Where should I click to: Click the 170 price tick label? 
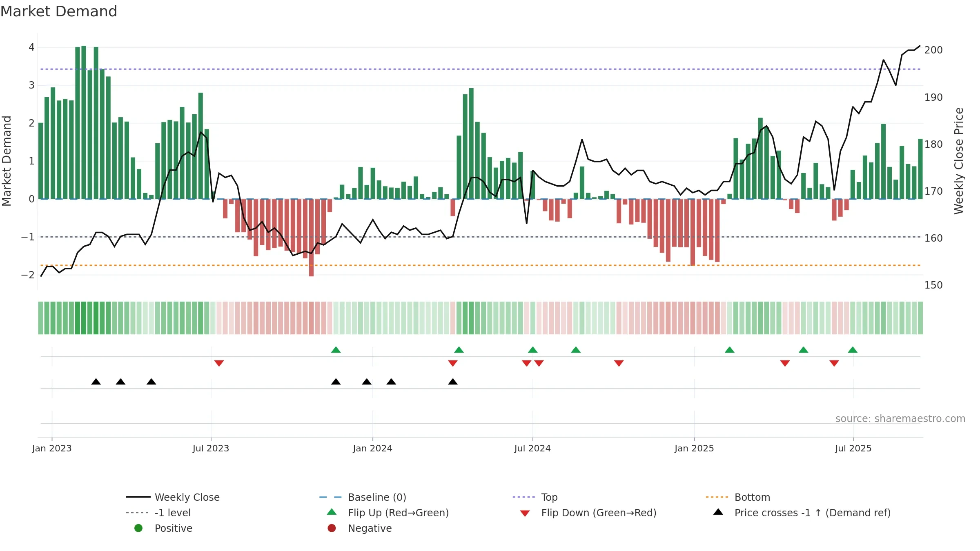933,191
